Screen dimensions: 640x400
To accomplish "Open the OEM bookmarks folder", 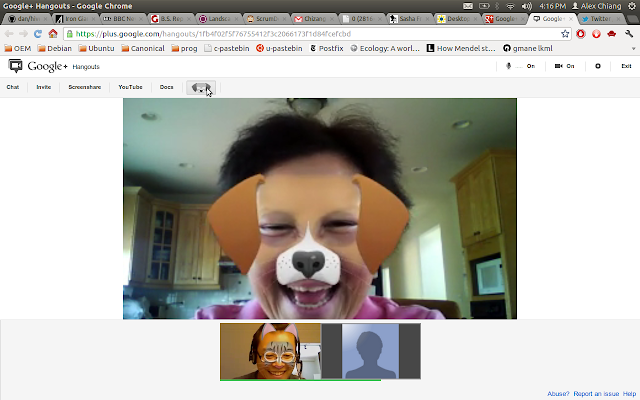I will click(x=18, y=49).
